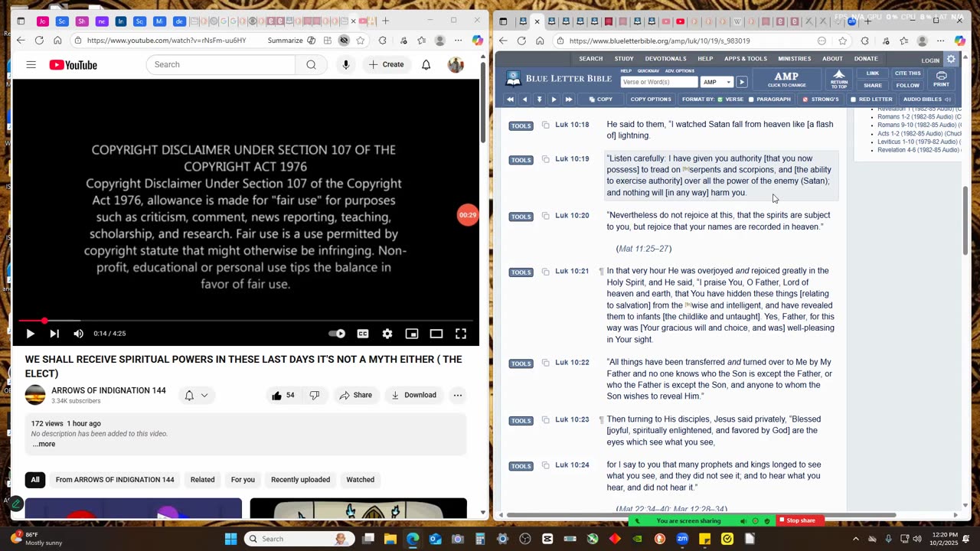Open YouTube player settings gear

(x=387, y=334)
